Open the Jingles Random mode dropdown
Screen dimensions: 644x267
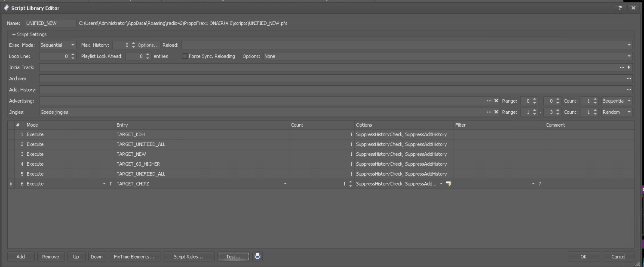click(x=629, y=112)
